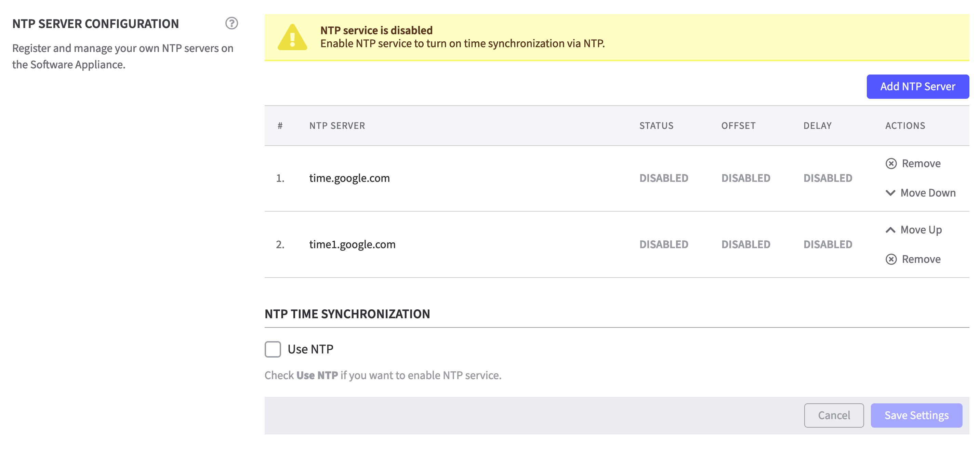Click the "NTP service is disabled" banner heading
The height and width of the screenshot is (456, 980).
coord(376,30)
